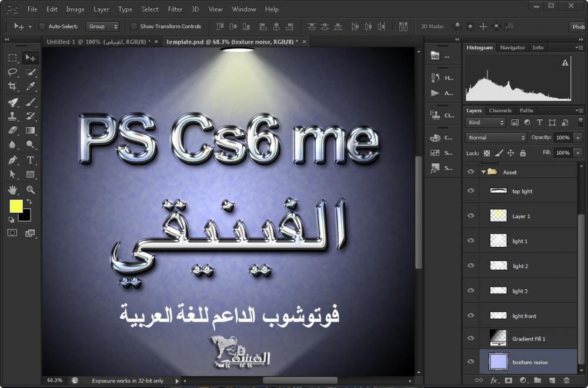Open the Layers panel flyout menu
The height and width of the screenshot is (388, 588).
click(579, 111)
